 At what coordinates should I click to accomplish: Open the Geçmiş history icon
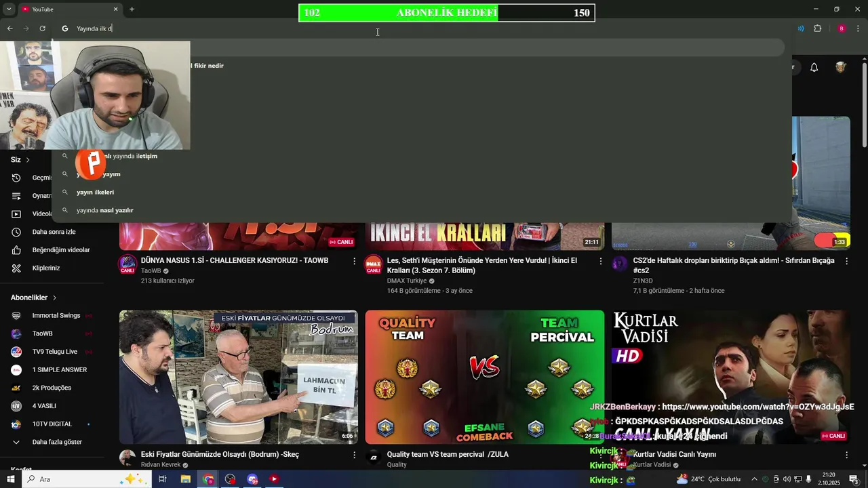click(17, 178)
